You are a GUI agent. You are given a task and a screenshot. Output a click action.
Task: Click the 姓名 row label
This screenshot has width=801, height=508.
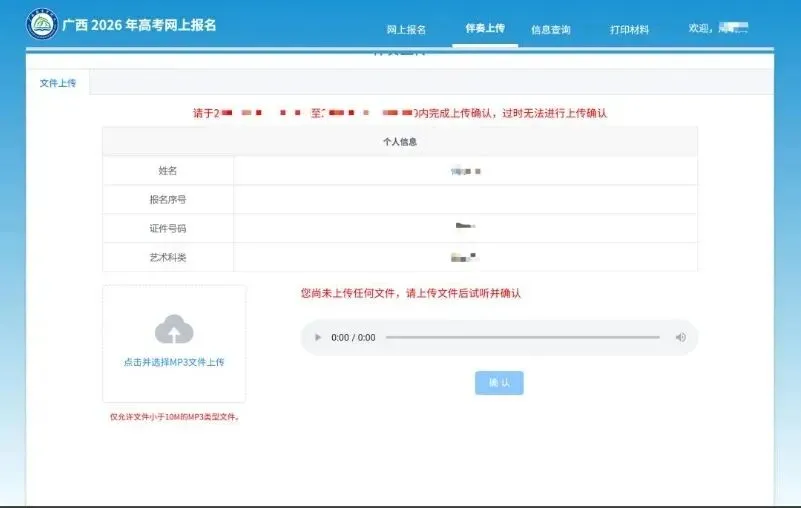click(x=168, y=171)
